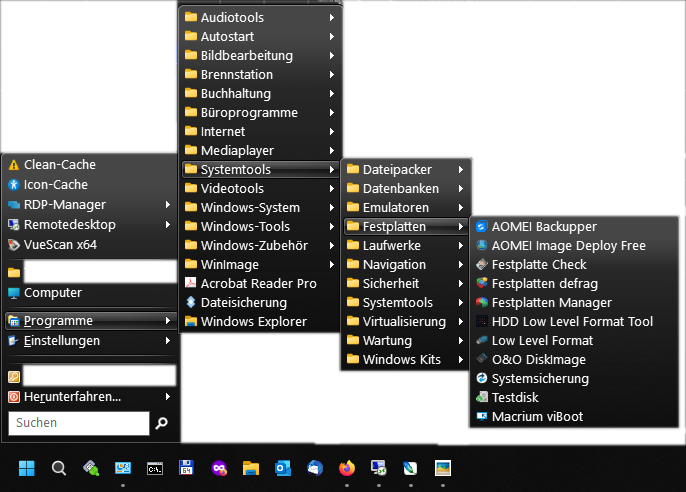
Task: Open the picture viewer icon in taskbar
Action: (x=443, y=468)
